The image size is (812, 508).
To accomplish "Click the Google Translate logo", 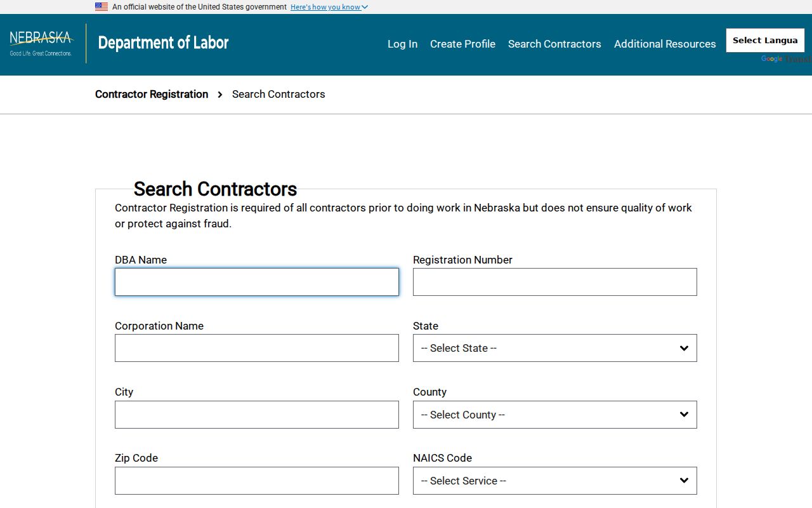I will point(771,59).
